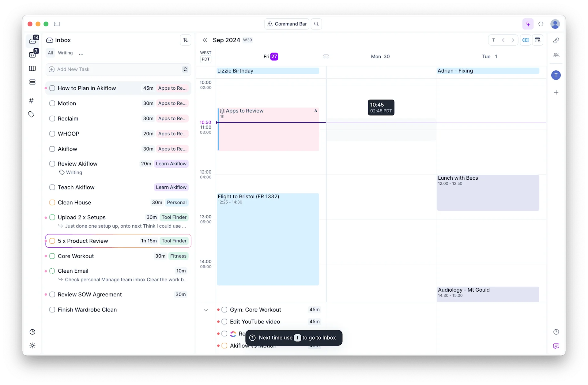Open the calendar icon showing 7 upcoming tasks
The height and width of the screenshot is (385, 588).
pyautogui.click(x=32, y=55)
